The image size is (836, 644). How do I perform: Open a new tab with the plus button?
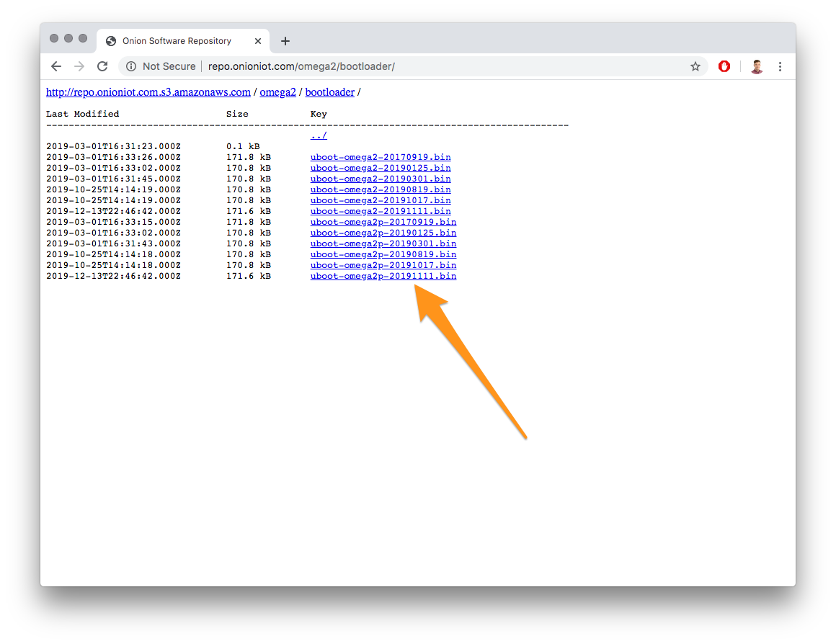(285, 41)
